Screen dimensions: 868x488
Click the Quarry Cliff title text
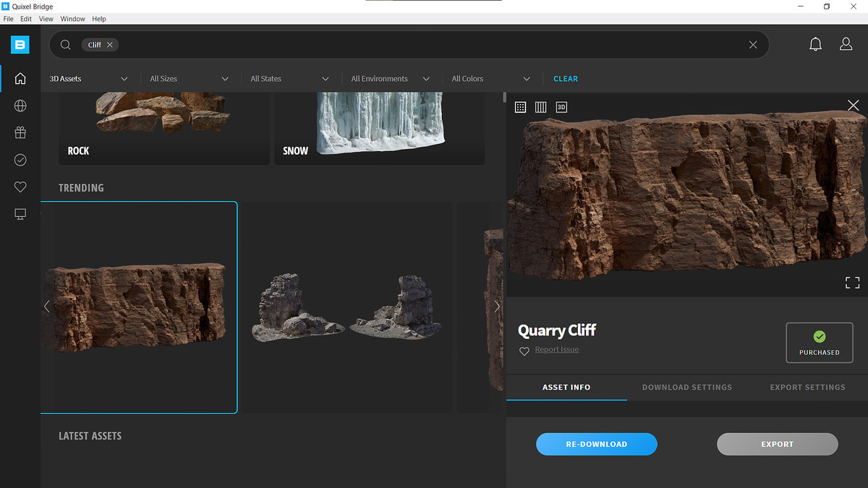pos(557,330)
